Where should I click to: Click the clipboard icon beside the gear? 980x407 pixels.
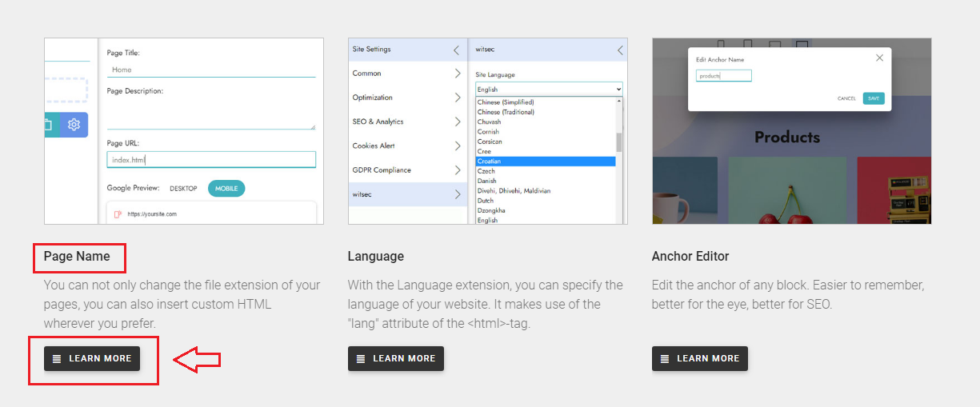pyautogui.click(x=49, y=125)
